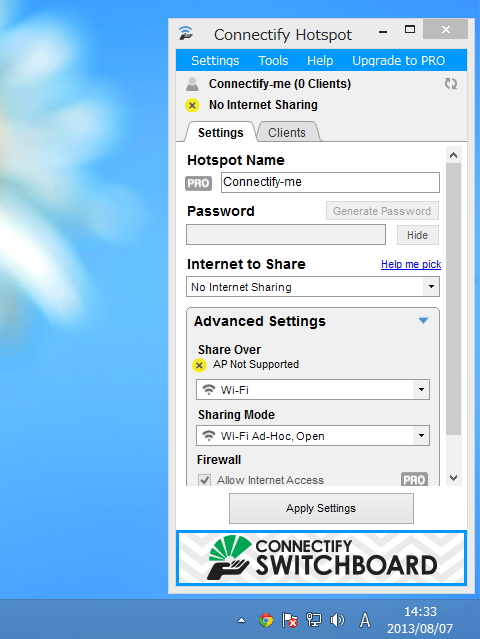This screenshot has height=639, width=480.
Task: Click the Hide password button
Action: tap(418, 235)
